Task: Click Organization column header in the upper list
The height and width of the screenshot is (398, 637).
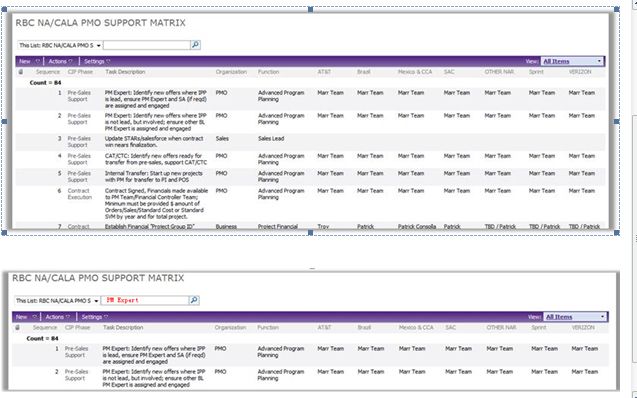Action: [231, 72]
